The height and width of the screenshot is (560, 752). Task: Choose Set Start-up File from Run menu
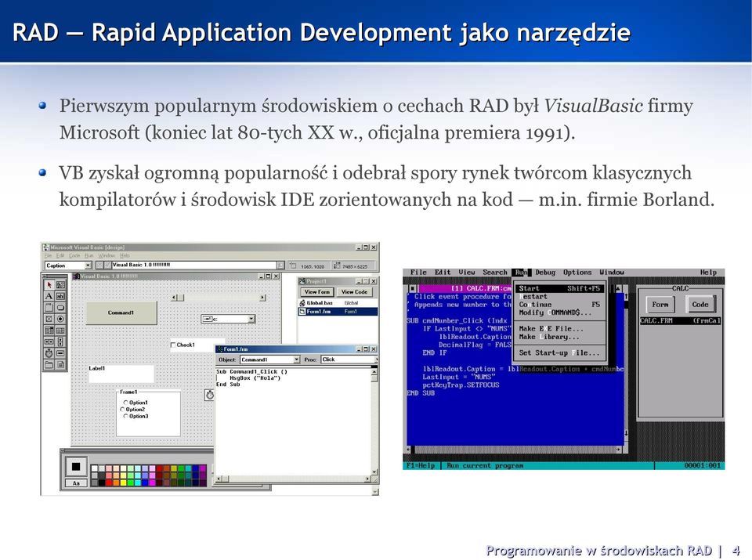point(559,353)
